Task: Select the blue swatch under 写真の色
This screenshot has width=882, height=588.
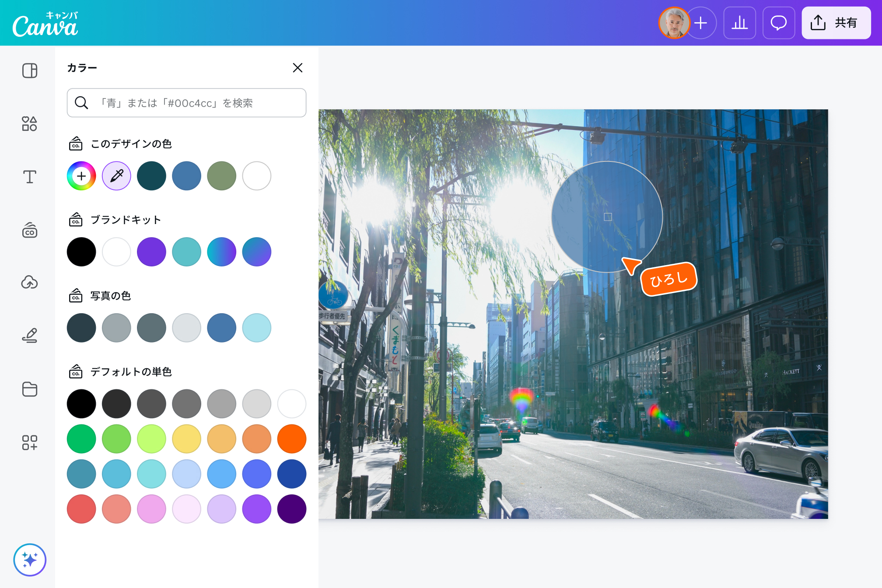Action: point(221,328)
